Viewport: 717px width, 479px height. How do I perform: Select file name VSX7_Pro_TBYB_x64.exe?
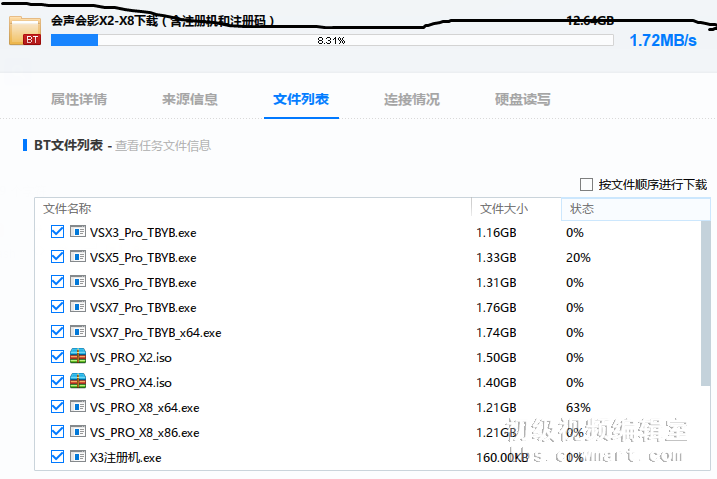pyautogui.click(x=155, y=333)
